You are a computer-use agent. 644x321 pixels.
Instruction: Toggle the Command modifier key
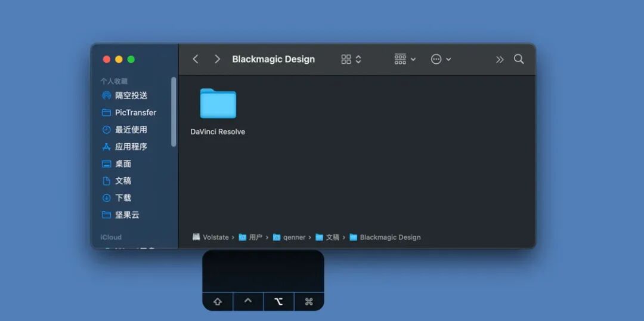pyautogui.click(x=309, y=302)
